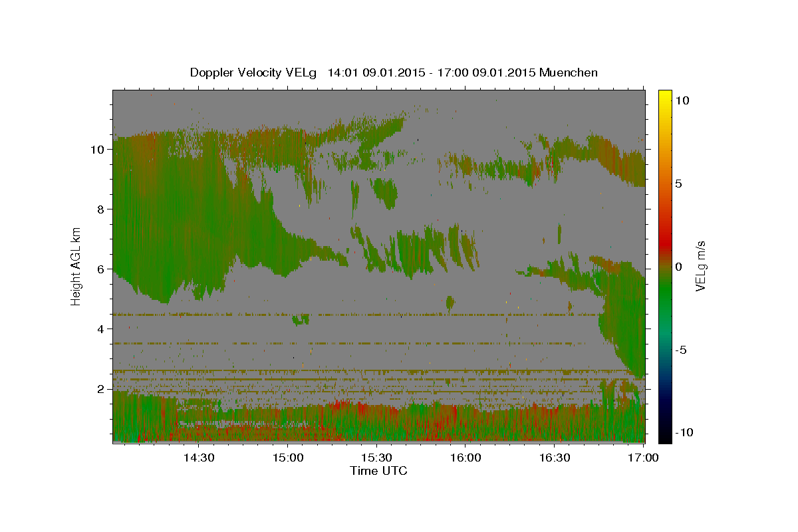Click the height axis label '10'

(96, 150)
